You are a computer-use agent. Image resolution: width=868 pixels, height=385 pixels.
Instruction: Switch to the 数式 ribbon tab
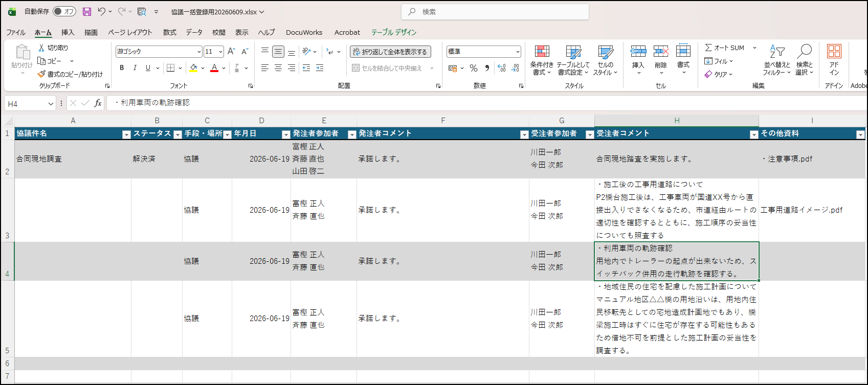click(x=170, y=32)
